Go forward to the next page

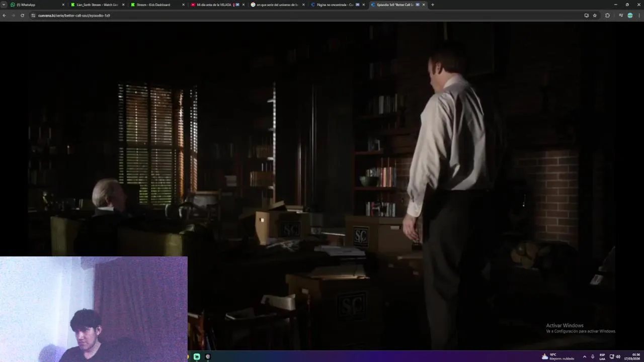[x=13, y=16]
